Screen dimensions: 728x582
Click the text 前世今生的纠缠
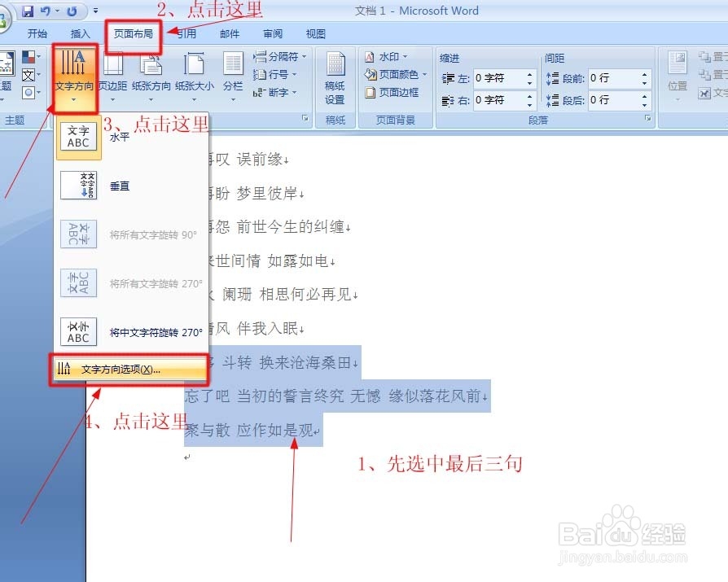290,227
